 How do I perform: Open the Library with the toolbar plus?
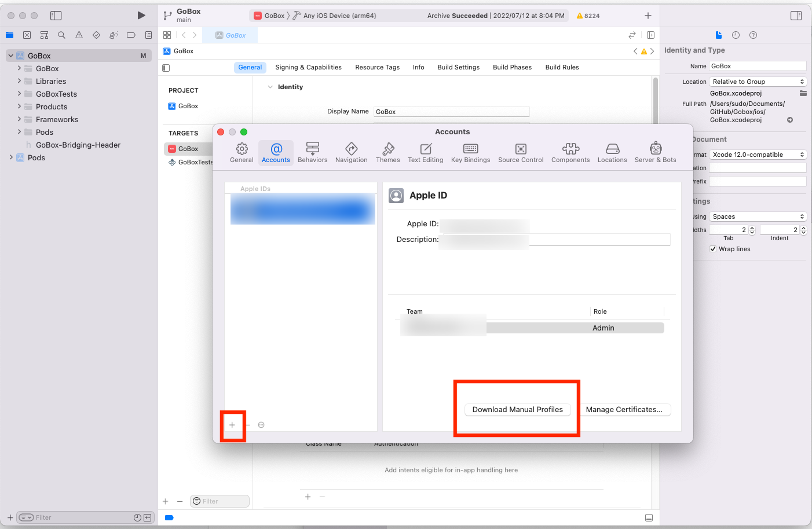[648, 16]
